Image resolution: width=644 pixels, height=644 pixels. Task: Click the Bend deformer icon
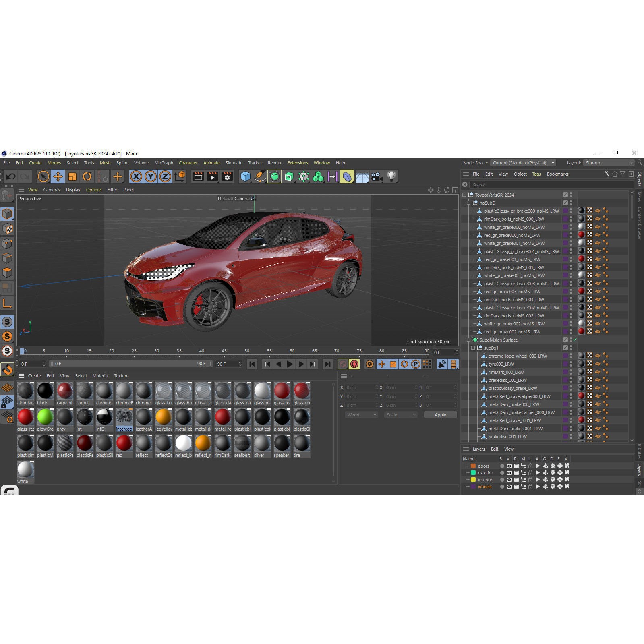tap(347, 176)
